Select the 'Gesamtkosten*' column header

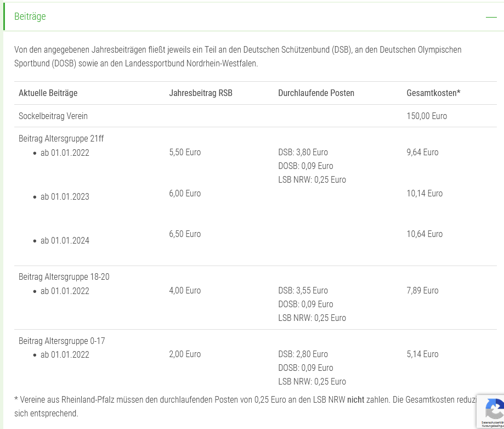tap(433, 93)
